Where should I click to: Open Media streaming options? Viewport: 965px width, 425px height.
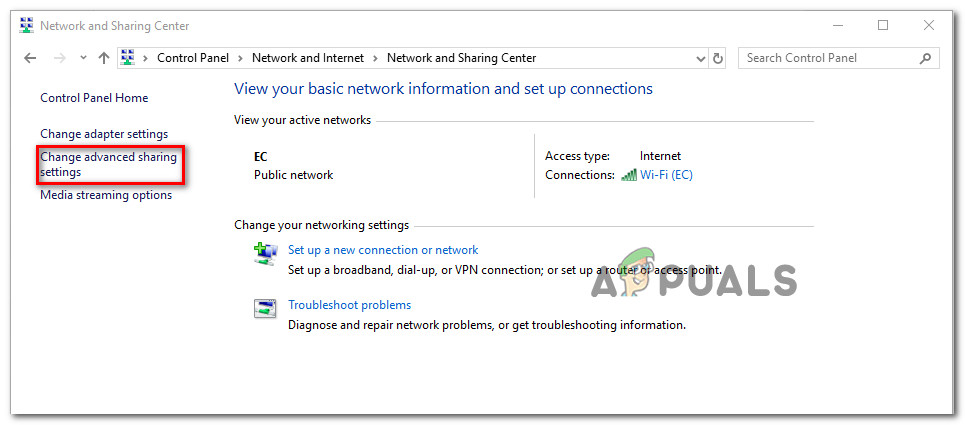106,195
